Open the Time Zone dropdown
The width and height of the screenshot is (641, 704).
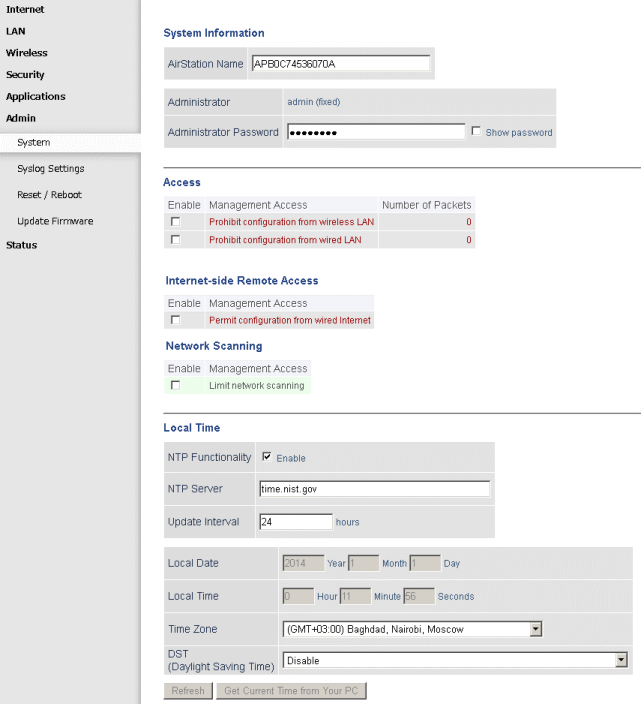(413, 629)
